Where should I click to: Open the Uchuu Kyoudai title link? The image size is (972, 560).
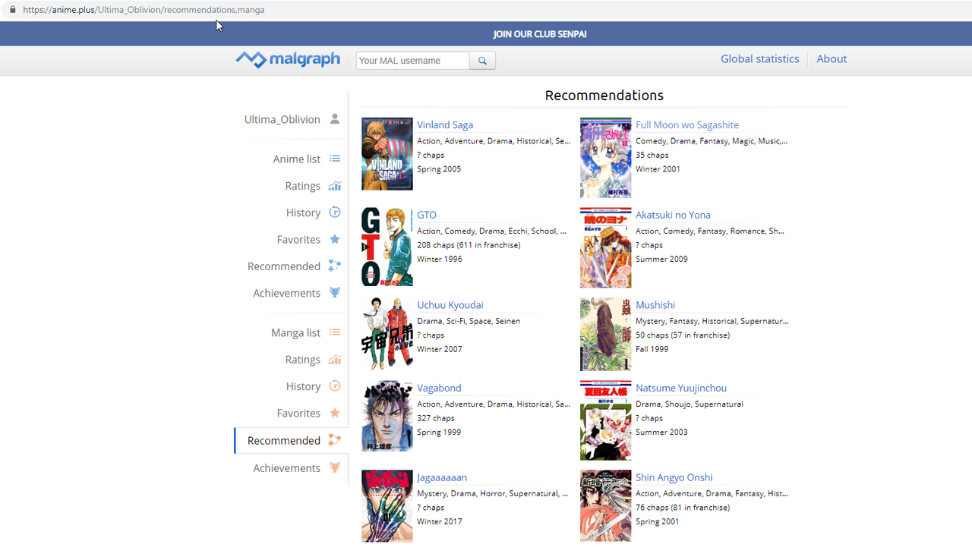tap(450, 305)
